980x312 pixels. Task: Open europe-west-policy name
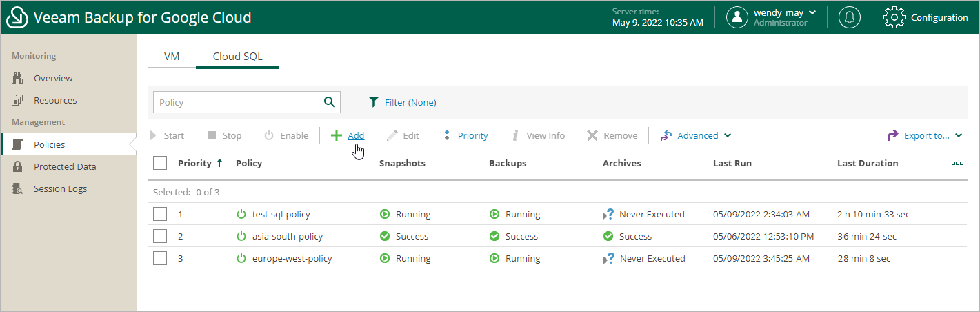point(292,259)
